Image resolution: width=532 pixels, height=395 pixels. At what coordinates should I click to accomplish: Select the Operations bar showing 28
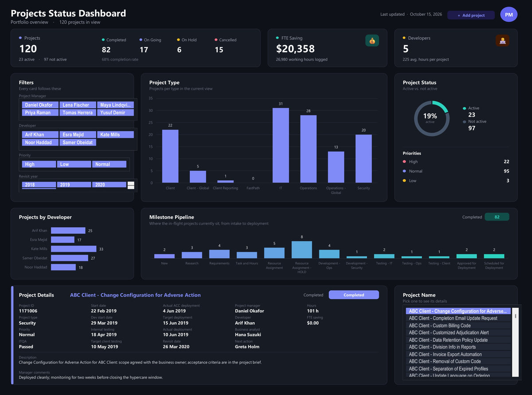[x=308, y=149]
